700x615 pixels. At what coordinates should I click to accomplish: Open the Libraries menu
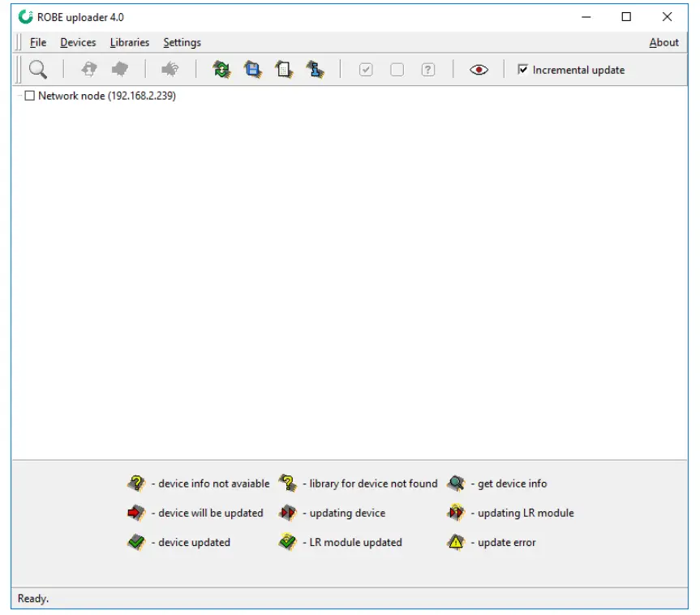[130, 42]
